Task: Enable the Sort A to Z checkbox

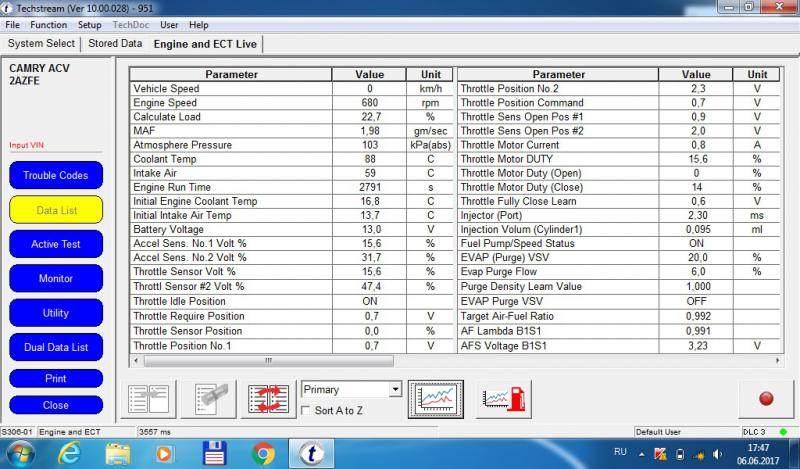Action: [x=307, y=411]
